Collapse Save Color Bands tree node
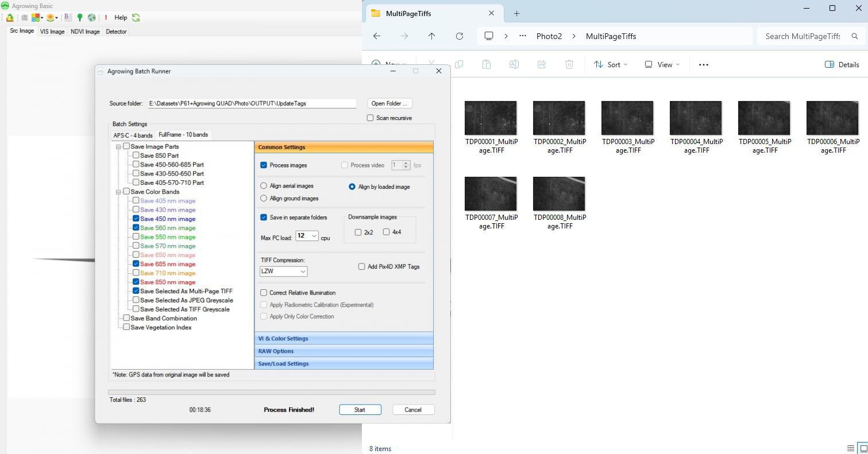868x454 pixels. (x=118, y=192)
